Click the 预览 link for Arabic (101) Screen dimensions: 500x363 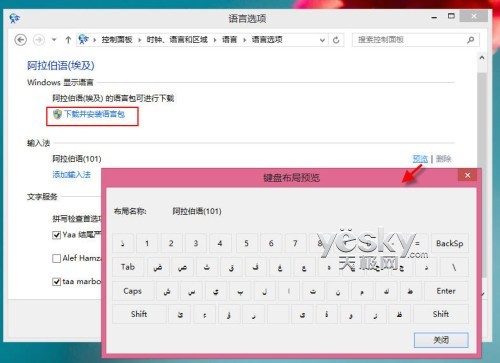click(x=420, y=159)
